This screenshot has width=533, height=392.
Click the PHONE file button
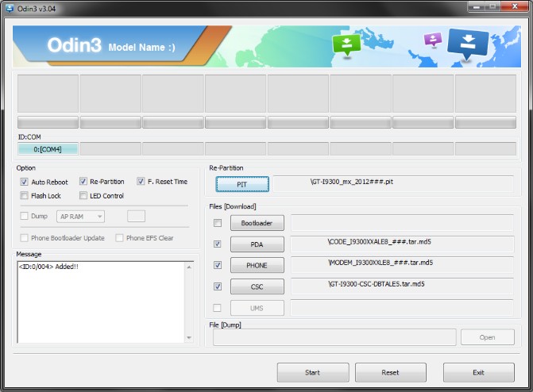point(257,265)
